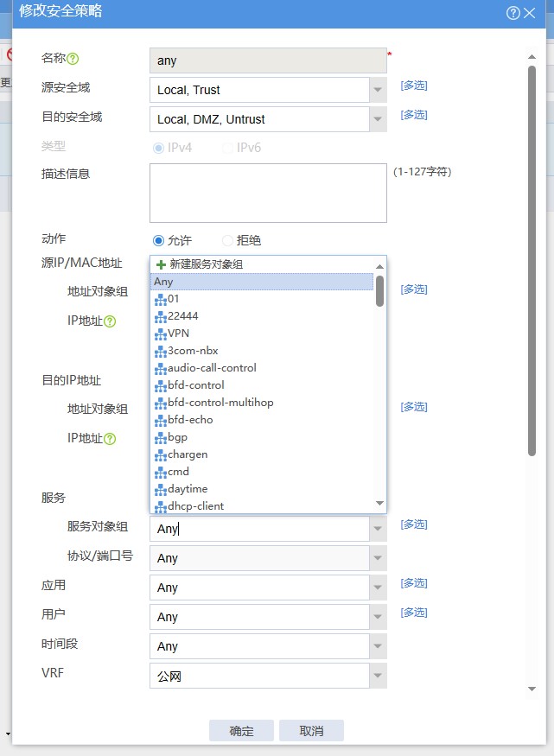
Task: Click the service icon next to VPN
Action: pyautogui.click(x=160, y=334)
